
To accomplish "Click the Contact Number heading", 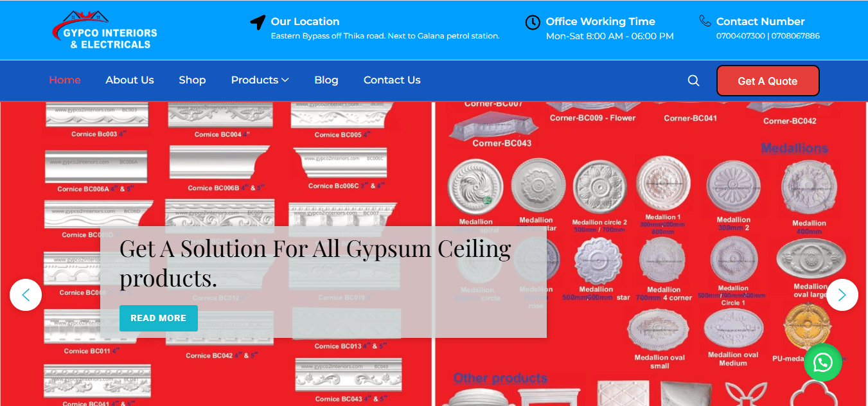I will tap(761, 22).
